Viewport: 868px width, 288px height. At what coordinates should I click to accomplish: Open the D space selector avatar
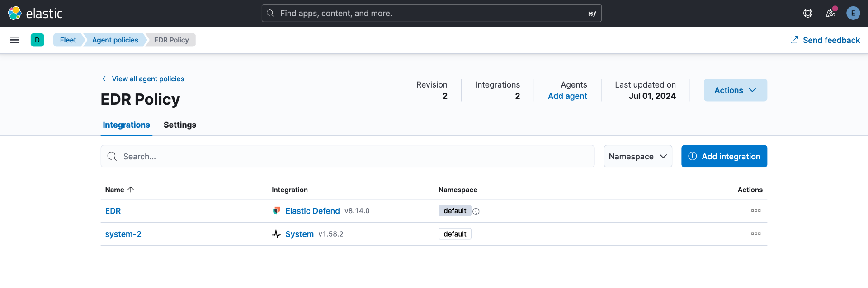(38, 40)
